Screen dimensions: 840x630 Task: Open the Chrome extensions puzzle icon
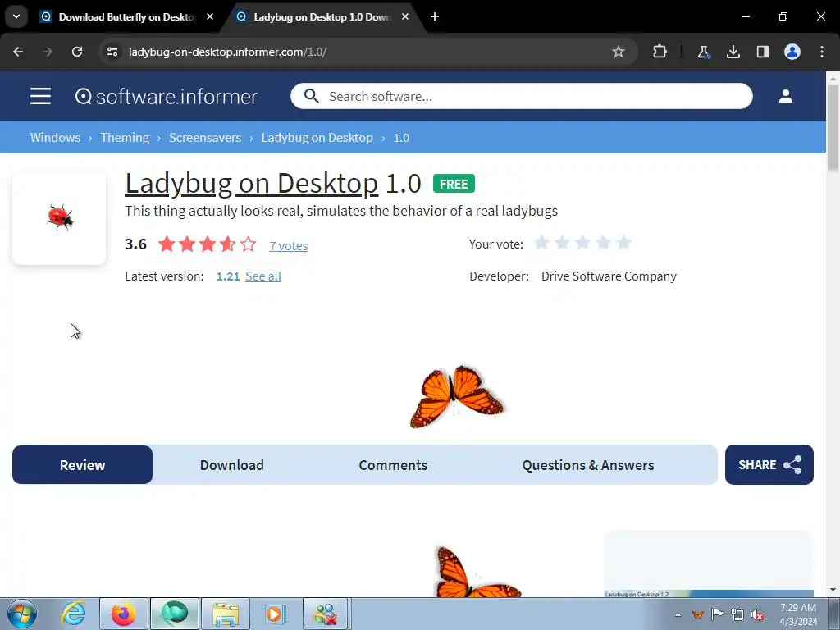[x=660, y=52]
